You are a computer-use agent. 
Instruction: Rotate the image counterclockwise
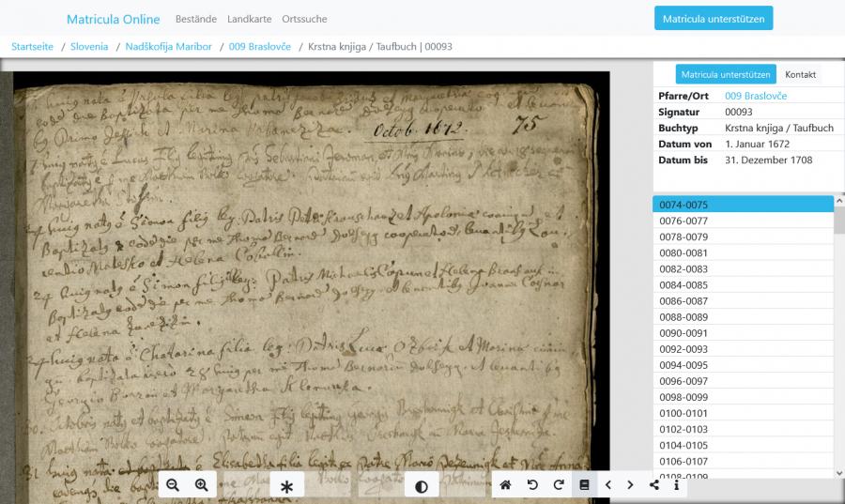tap(532, 485)
